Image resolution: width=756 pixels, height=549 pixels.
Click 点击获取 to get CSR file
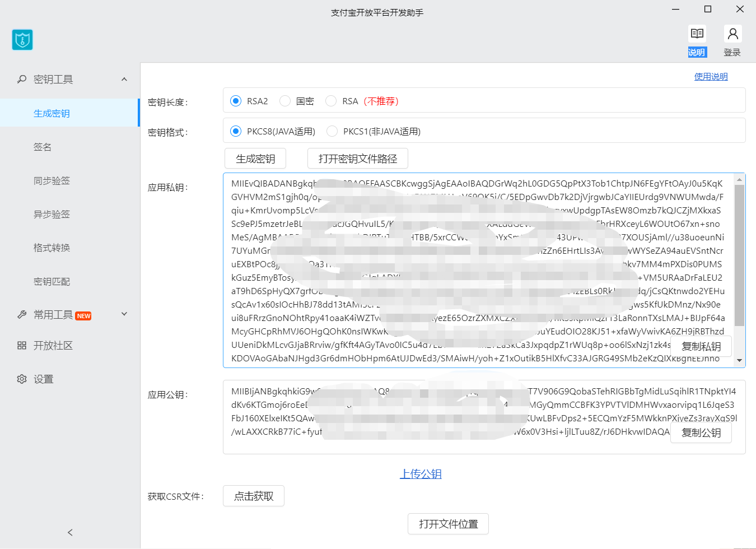click(254, 496)
